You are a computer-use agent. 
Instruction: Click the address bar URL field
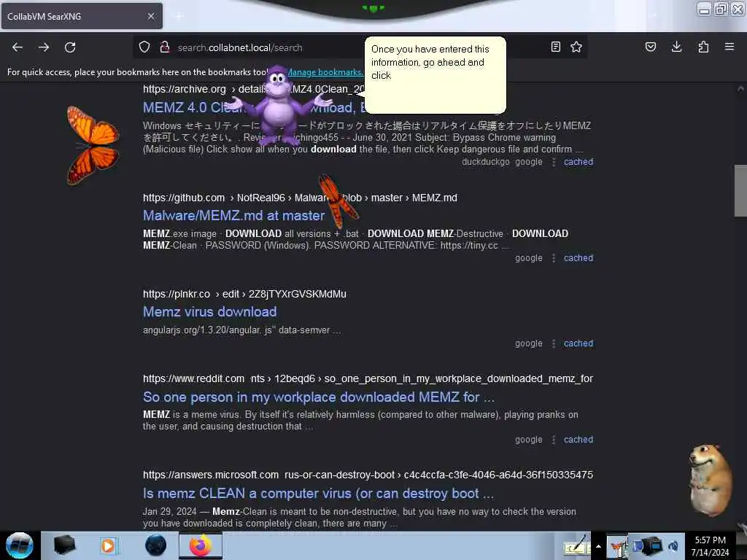tap(240, 47)
